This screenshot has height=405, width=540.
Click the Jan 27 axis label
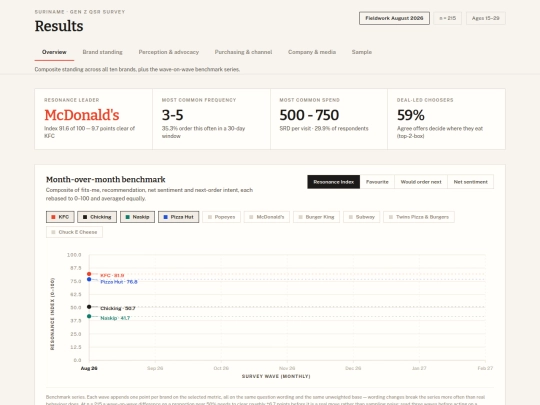coord(419,368)
